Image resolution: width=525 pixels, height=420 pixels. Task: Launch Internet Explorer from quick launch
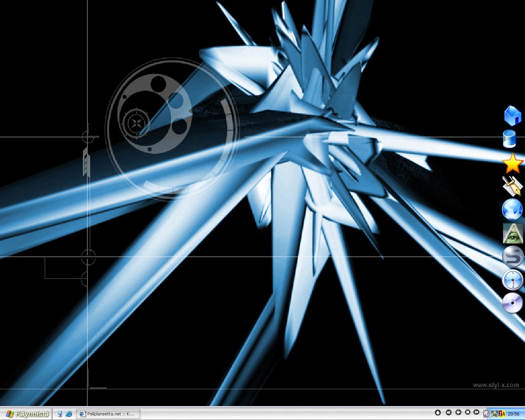pyautogui.click(x=69, y=414)
